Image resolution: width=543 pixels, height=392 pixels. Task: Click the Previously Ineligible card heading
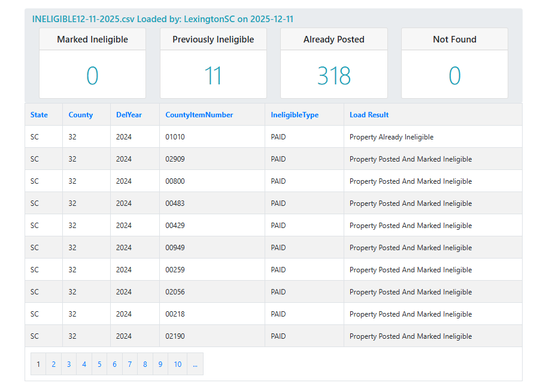click(213, 39)
